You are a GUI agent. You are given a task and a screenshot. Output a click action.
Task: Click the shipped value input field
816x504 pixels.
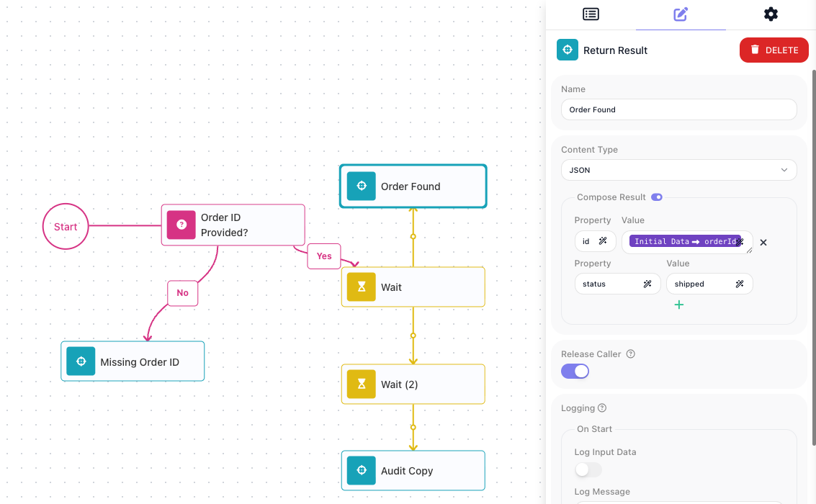tap(709, 284)
